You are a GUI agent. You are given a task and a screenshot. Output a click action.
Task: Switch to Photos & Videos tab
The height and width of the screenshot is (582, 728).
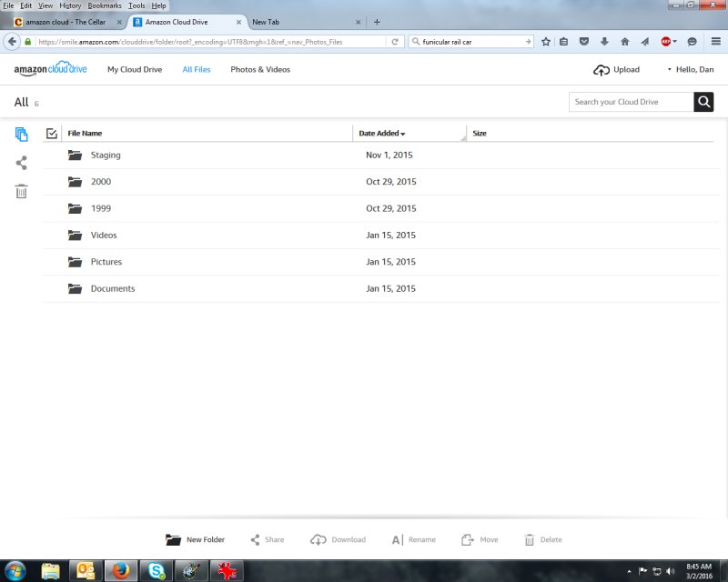coord(260,70)
